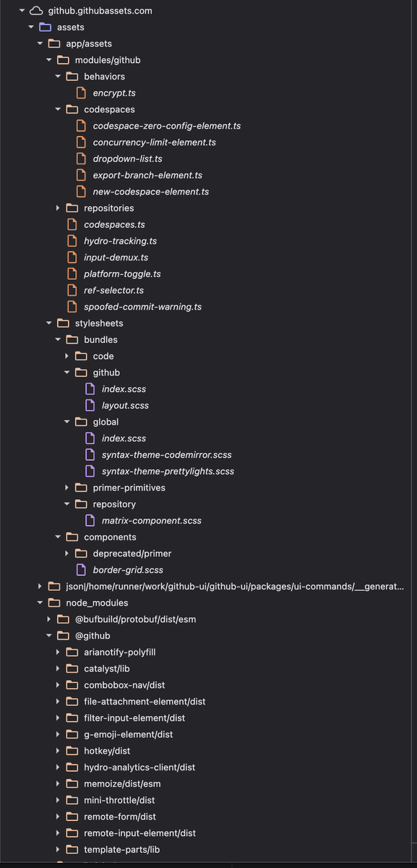This screenshot has width=417, height=868.
Task: Open index.scss under the global folder
Action: point(124,438)
